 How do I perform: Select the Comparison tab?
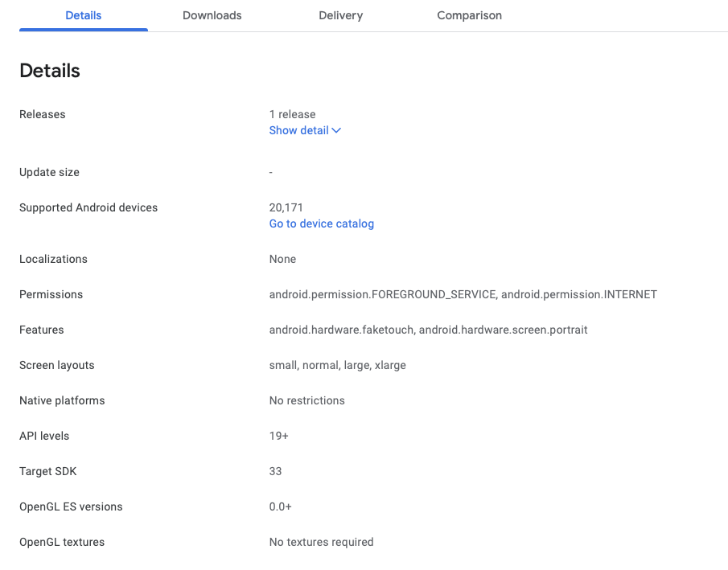[469, 15]
